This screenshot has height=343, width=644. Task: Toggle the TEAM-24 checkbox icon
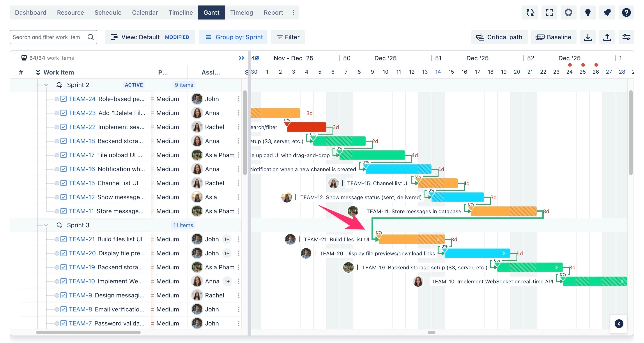pos(64,99)
